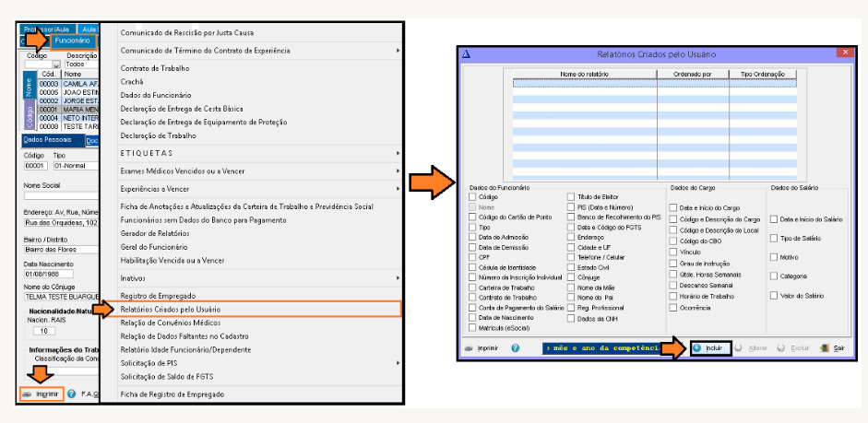Select the Dados Pessoais tab
868x423 pixels.
52,140
